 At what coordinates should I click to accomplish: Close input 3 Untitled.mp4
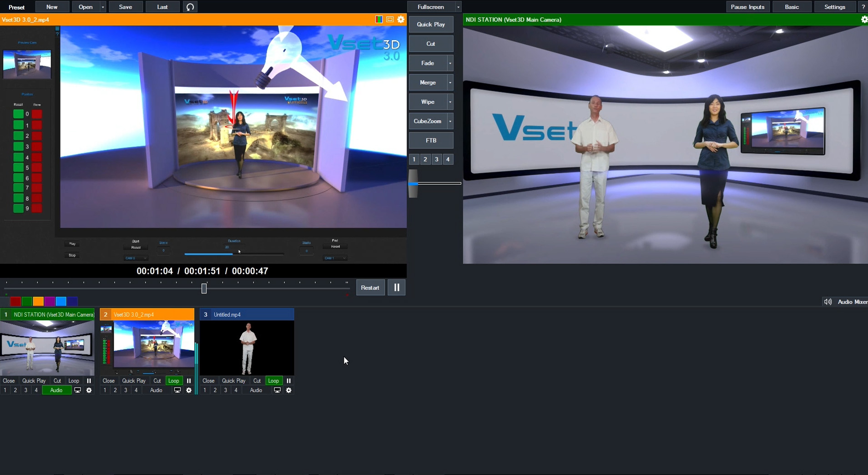click(208, 381)
